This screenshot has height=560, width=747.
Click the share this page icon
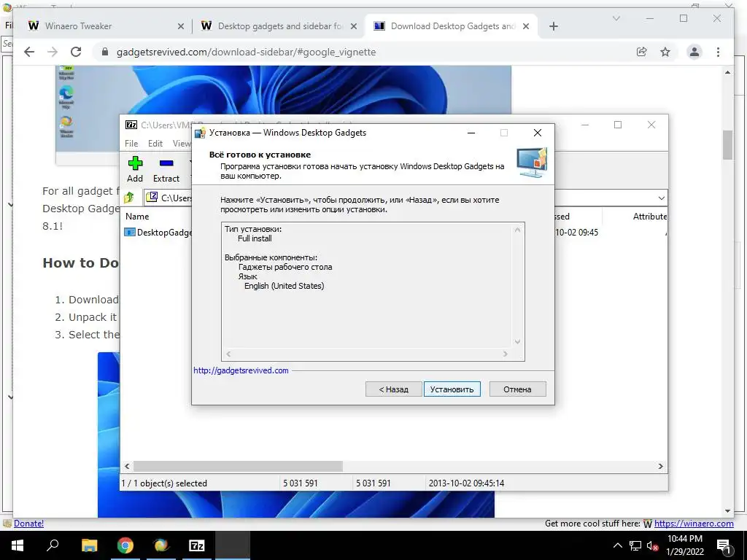pyautogui.click(x=642, y=52)
